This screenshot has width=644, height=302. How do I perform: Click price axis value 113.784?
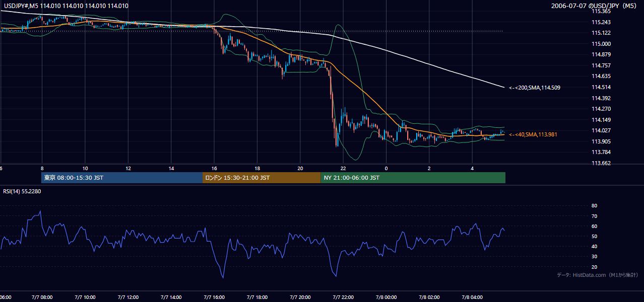pyautogui.click(x=601, y=153)
